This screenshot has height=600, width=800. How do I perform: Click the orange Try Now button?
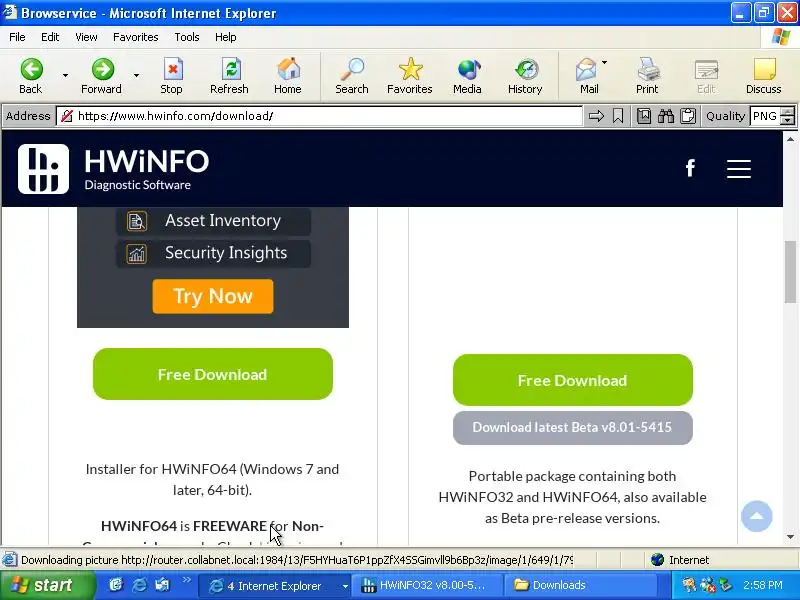[213, 296]
